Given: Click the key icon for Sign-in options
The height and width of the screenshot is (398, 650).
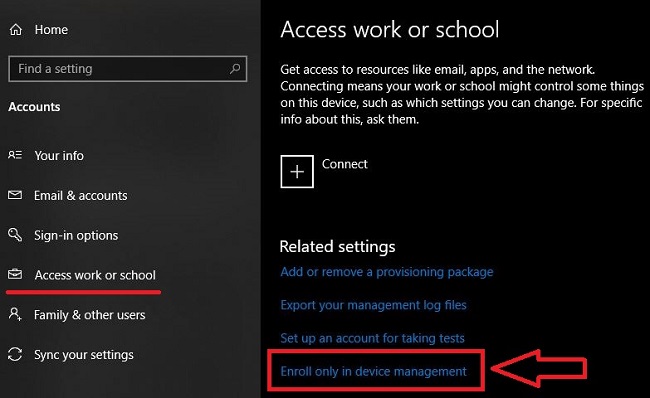Looking at the screenshot, I should 15,234.
